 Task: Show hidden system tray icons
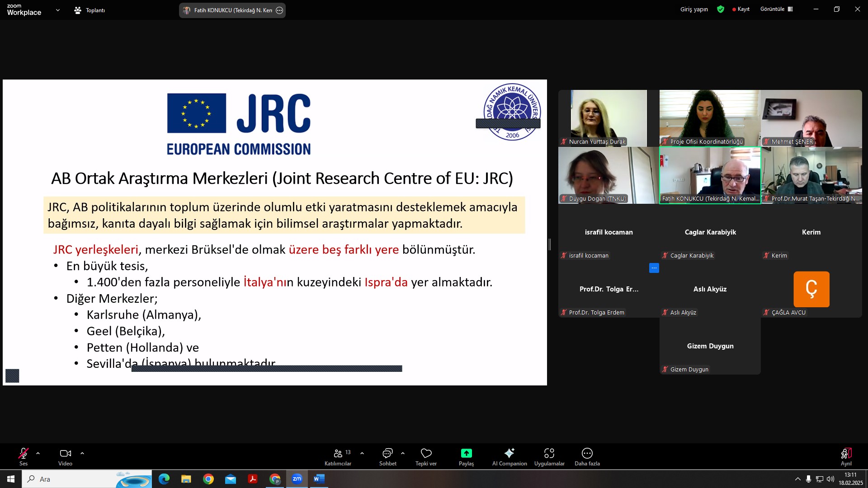797,479
